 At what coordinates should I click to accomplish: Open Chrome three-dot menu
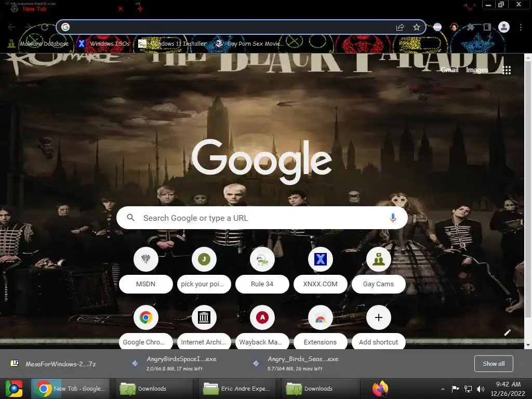point(521,27)
